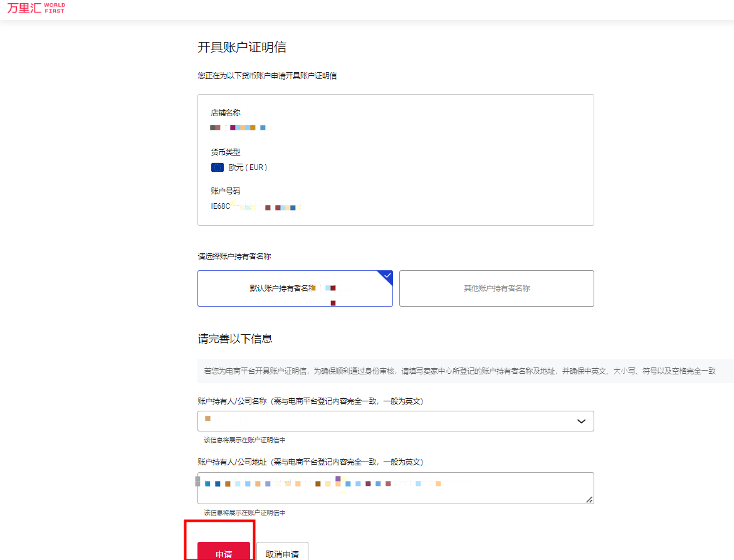This screenshot has width=734, height=560.
Task: Click the 万里汇 WorldFirst logo
Action: 36,8
